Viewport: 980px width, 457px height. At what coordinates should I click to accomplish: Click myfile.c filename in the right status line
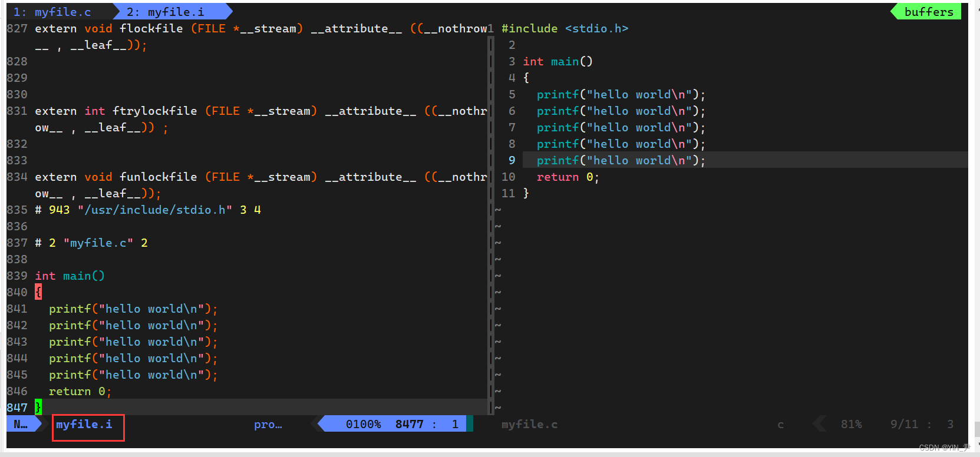529,424
